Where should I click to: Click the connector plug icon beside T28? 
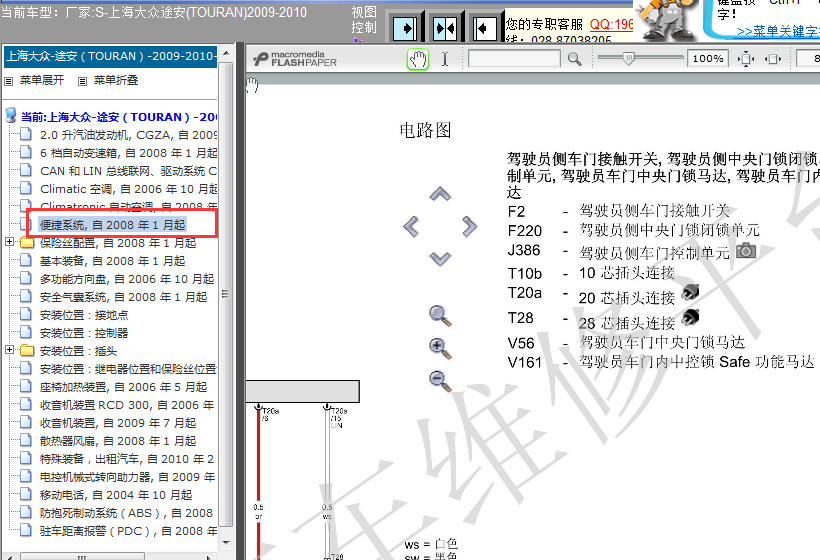click(690, 316)
